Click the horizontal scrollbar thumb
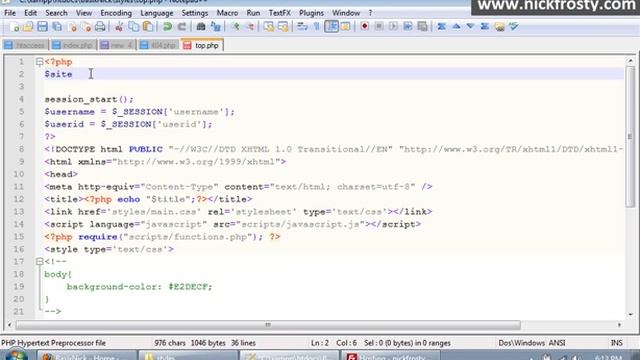The image size is (640, 360). [x=268, y=325]
